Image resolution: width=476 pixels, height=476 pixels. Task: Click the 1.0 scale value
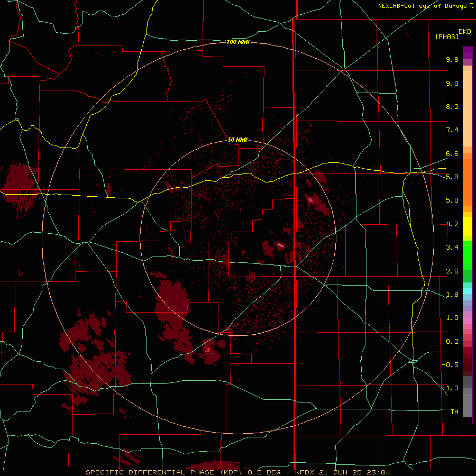[452, 318]
